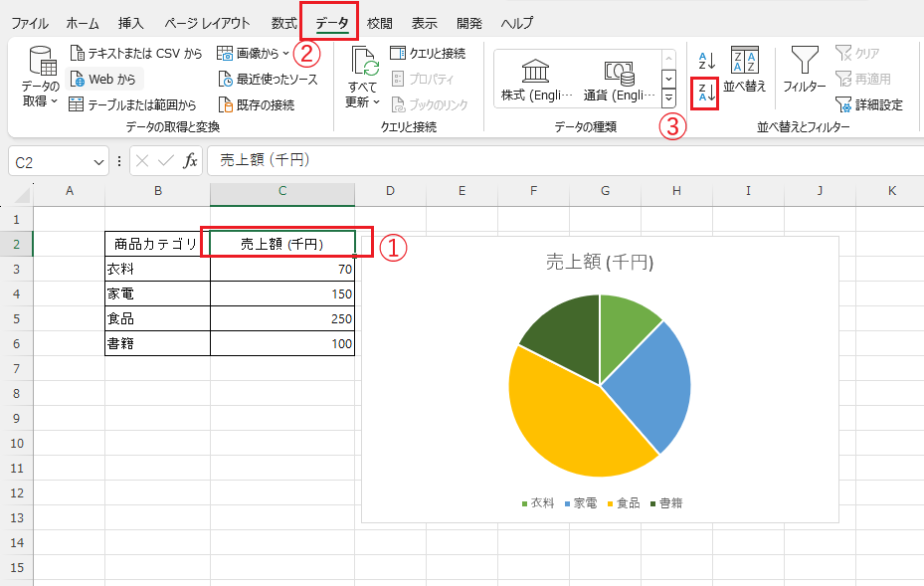Select 通貨 (English) data type
Viewport: 924px width, 586px height.
[619, 81]
